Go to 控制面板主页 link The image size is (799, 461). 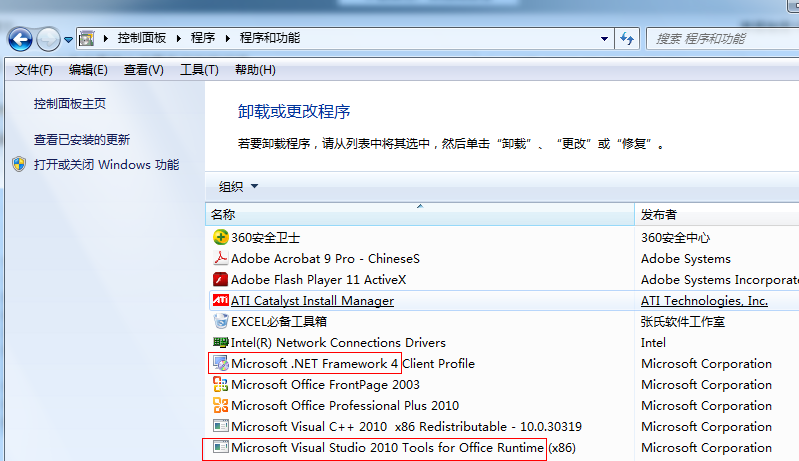70,104
